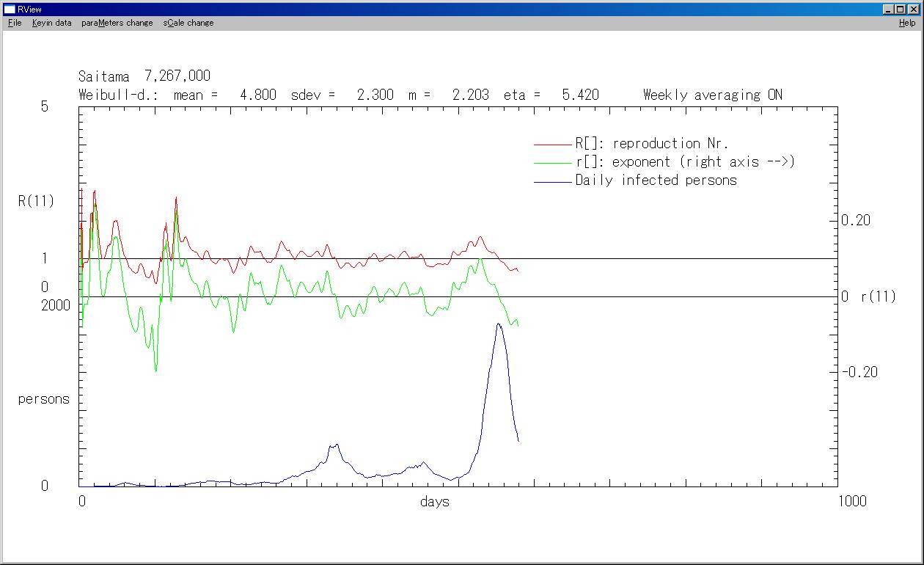Screen dimensions: 924x565
Task: Click the green exponent legend line
Action: tap(552, 163)
